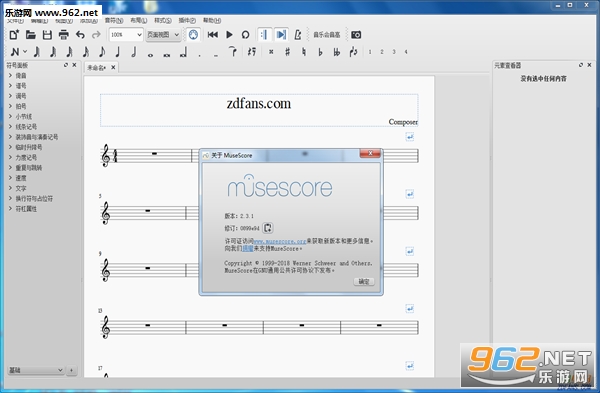Select voice 3
Image resolution: width=600 pixels, height=393 pixels.
[394, 52]
